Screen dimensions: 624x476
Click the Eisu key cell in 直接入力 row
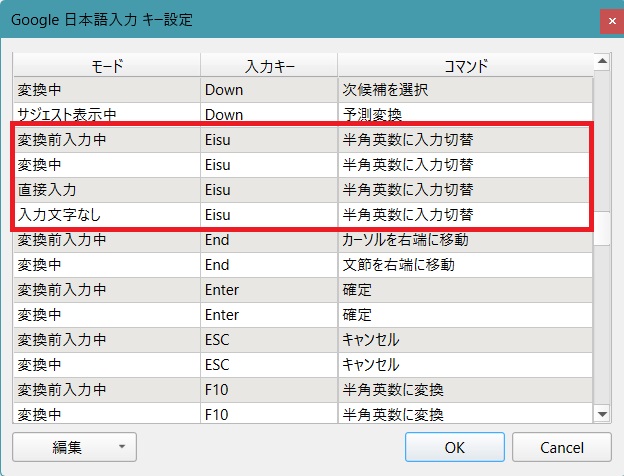click(x=268, y=189)
